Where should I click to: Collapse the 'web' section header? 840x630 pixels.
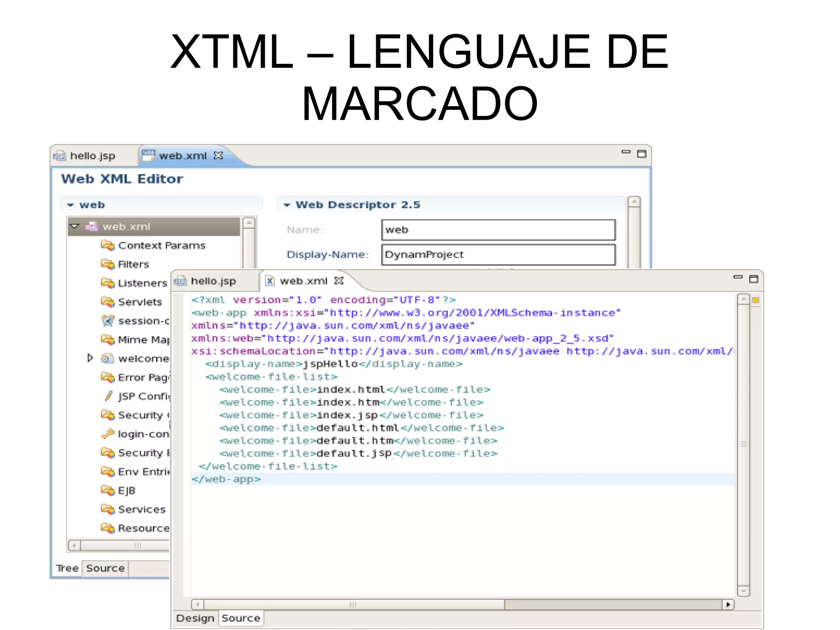pyautogui.click(x=71, y=205)
